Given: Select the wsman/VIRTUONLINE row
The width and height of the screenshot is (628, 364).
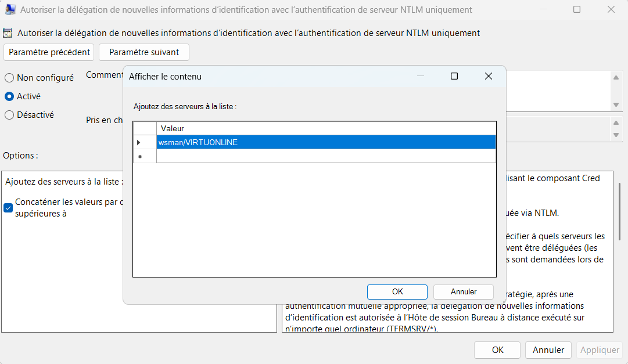Looking at the screenshot, I should pos(325,142).
